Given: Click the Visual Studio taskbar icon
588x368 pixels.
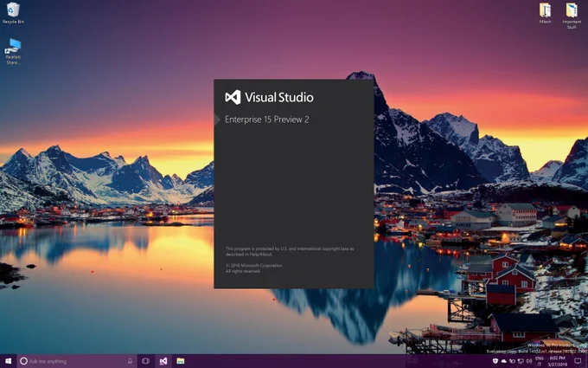Looking at the screenshot, I should pos(163,361).
